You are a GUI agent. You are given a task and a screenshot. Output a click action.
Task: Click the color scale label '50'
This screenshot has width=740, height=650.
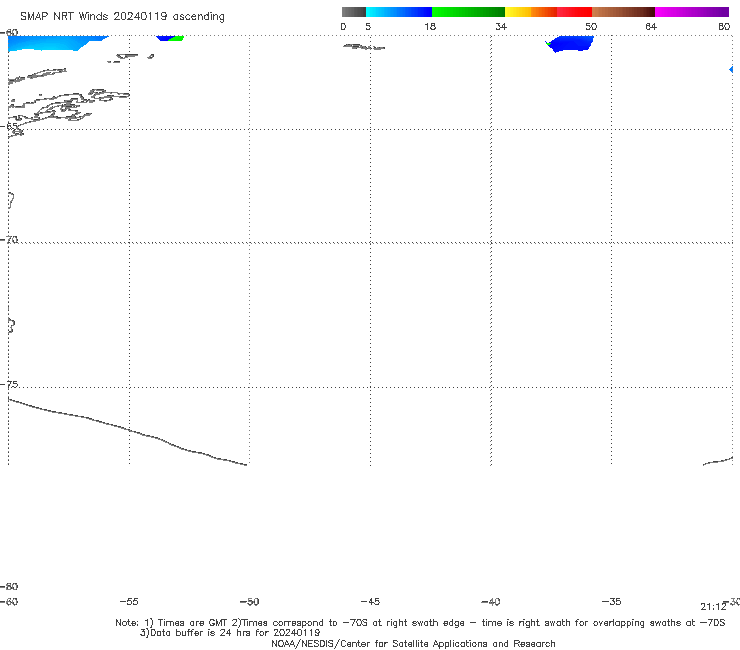tap(591, 26)
